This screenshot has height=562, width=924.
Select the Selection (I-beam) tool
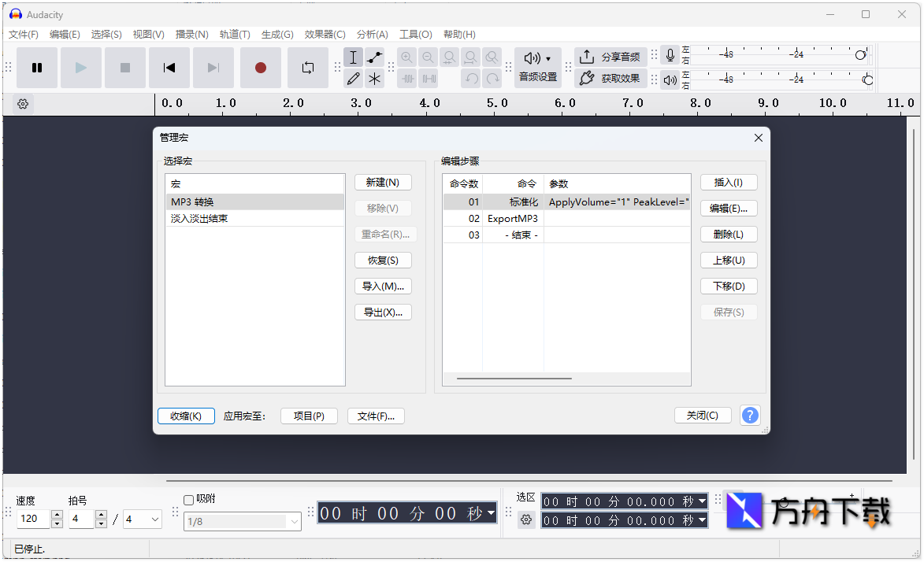(353, 57)
